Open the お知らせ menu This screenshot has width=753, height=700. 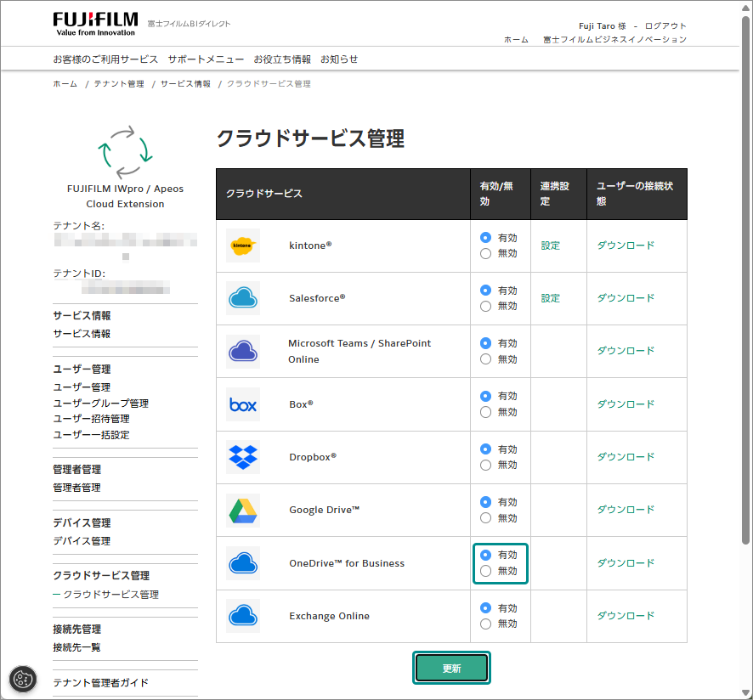339,59
